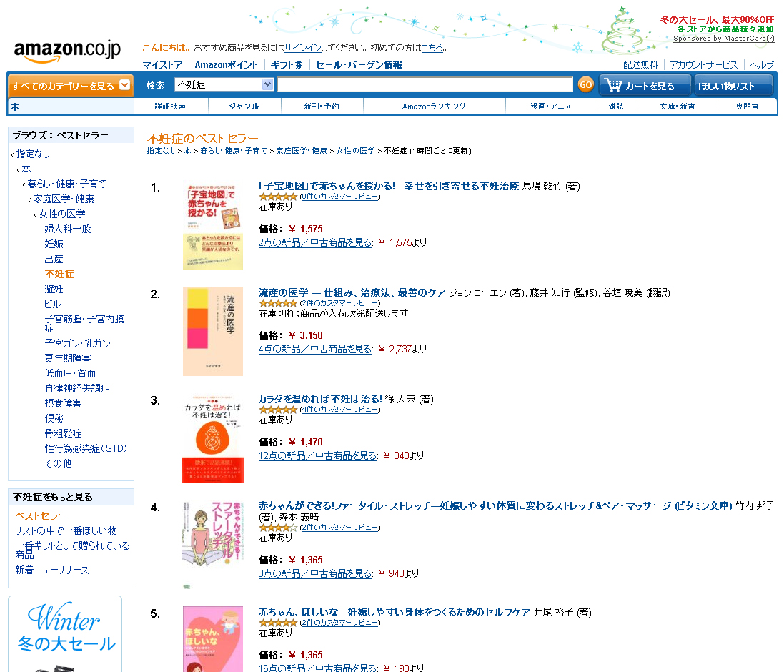Select the Amazonランキング tab

click(434, 107)
